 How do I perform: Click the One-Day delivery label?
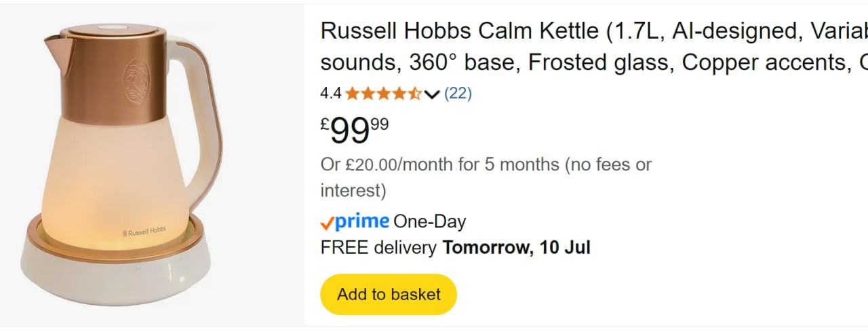coord(430,222)
